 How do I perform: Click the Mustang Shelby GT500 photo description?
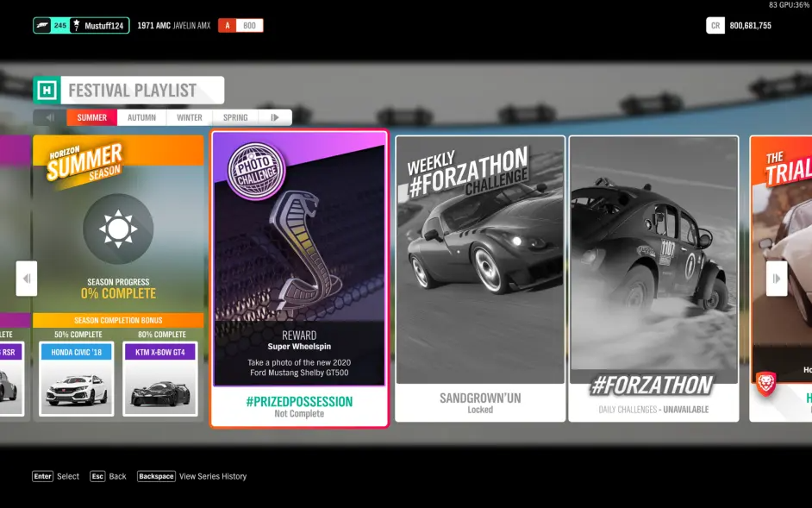(x=299, y=367)
